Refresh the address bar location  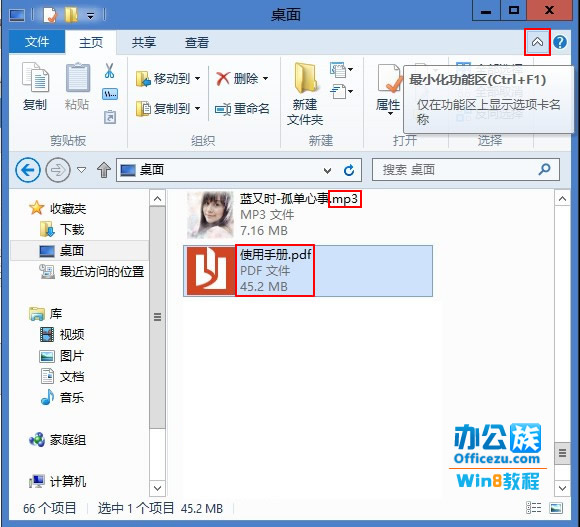tap(349, 170)
